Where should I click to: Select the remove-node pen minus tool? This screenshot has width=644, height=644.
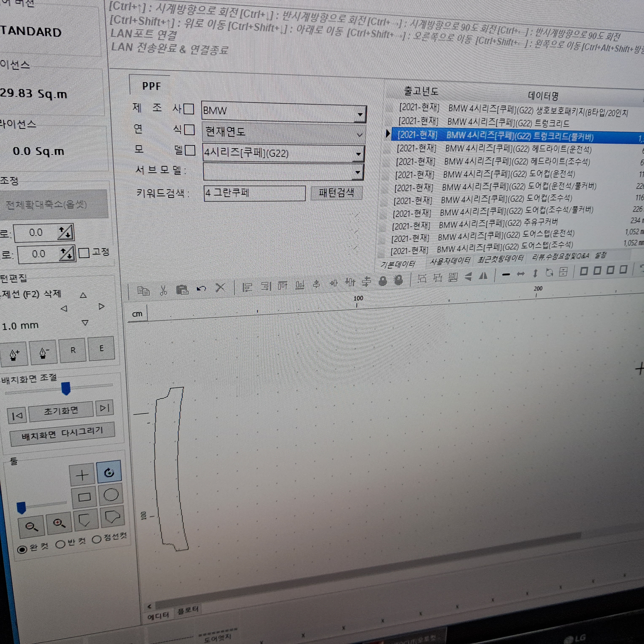coord(43,352)
